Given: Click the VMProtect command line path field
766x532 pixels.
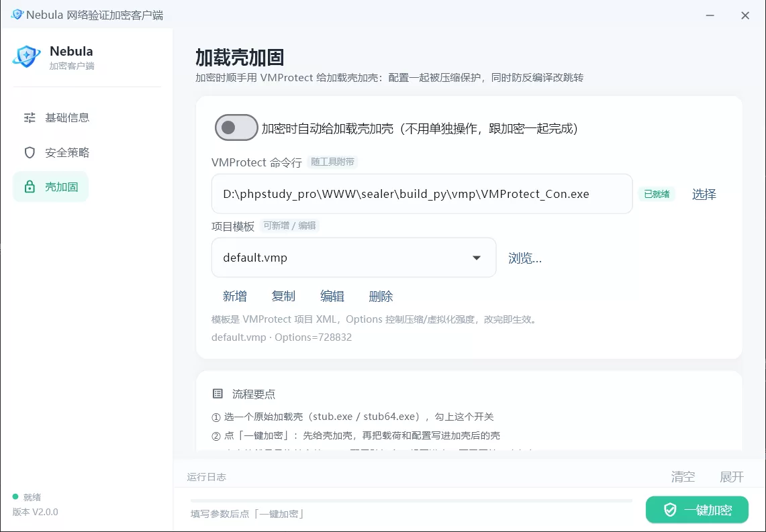Looking at the screenshot, I should [422, 194].
